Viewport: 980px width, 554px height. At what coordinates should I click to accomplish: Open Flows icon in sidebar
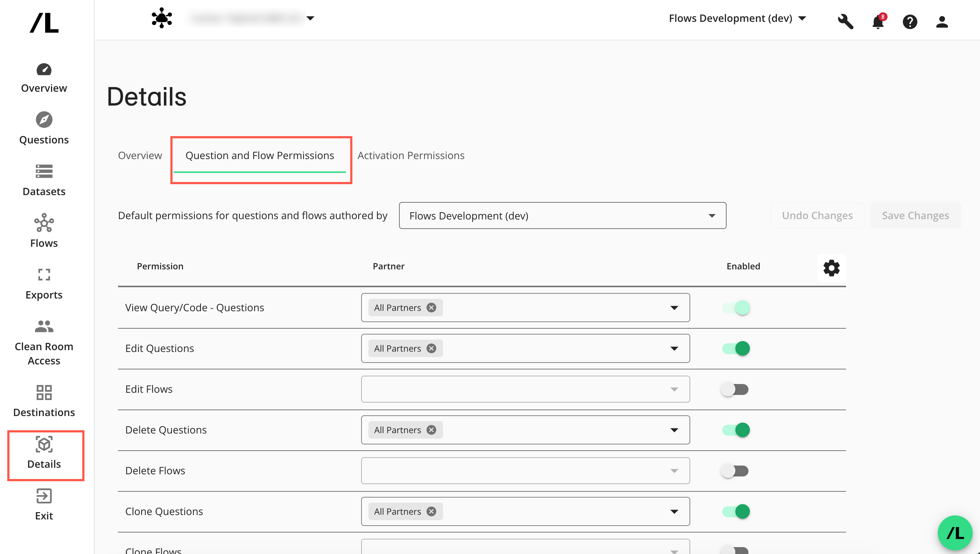[x=44, y=223]
